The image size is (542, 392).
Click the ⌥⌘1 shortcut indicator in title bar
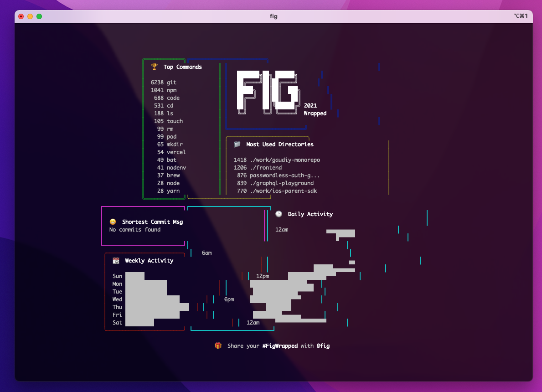(521, 16)
